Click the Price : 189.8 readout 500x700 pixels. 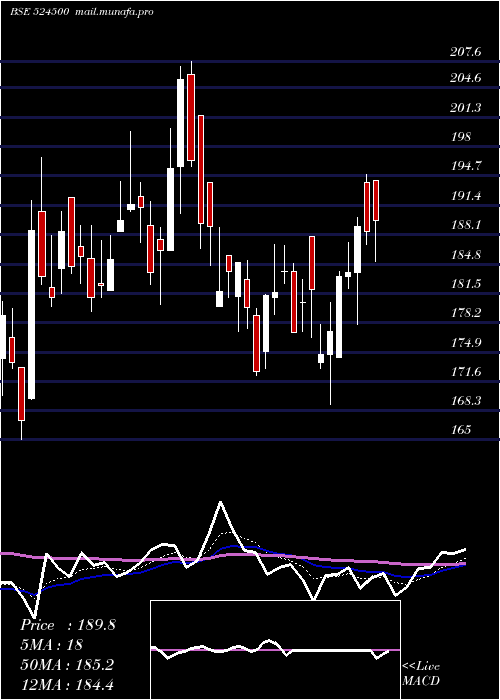click(68, 625)
